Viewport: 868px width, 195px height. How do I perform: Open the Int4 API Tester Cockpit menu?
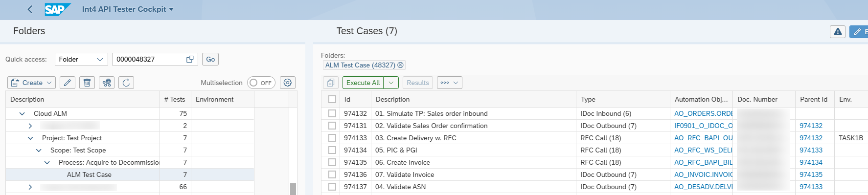pos(128,9)
